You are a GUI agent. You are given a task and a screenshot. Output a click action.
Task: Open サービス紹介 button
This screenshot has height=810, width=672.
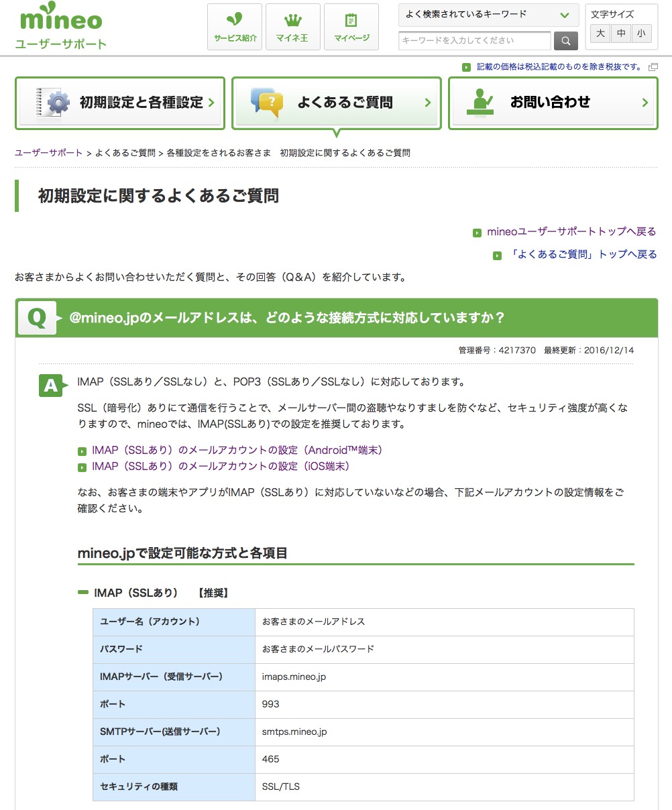click(235, 27)
